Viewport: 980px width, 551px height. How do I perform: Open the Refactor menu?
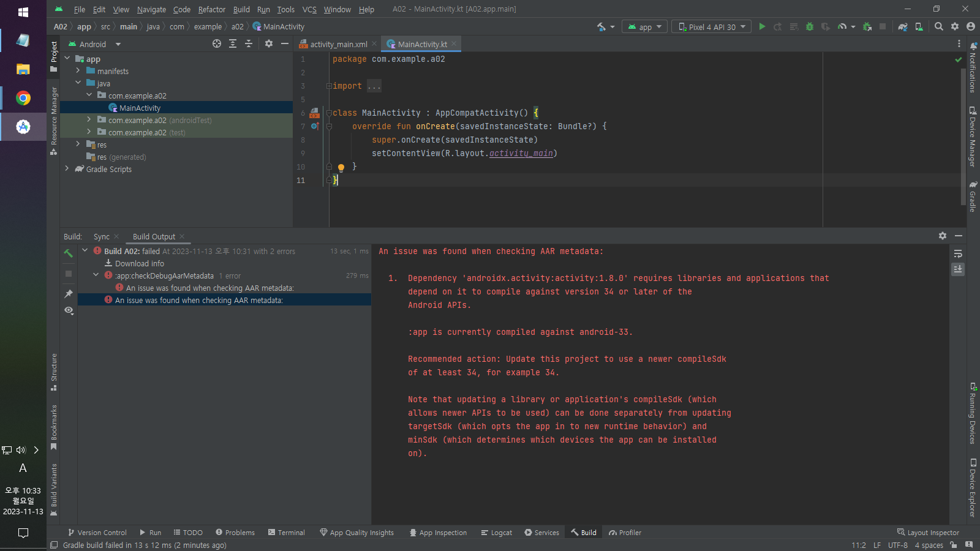tap(211, 9)
